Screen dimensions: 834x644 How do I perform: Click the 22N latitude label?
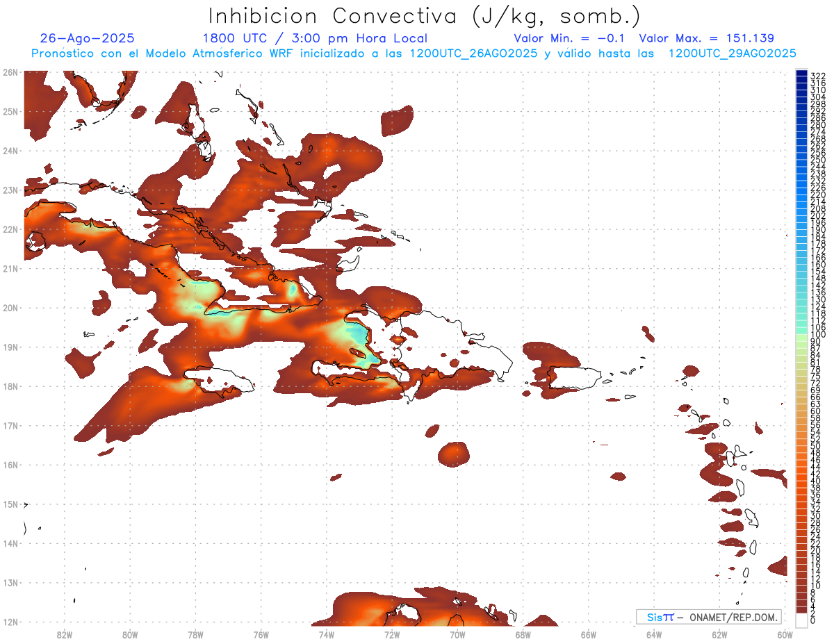click(10, 229)
